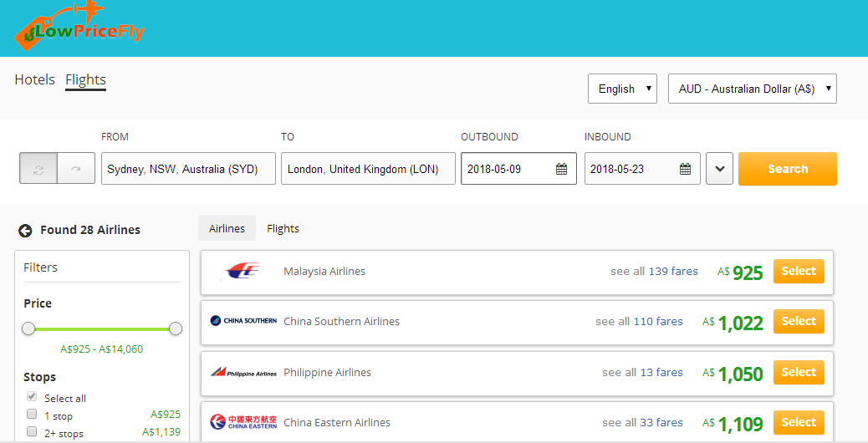
Task: Click the A$ 1,050 price
Action: (x=733, y=374)
